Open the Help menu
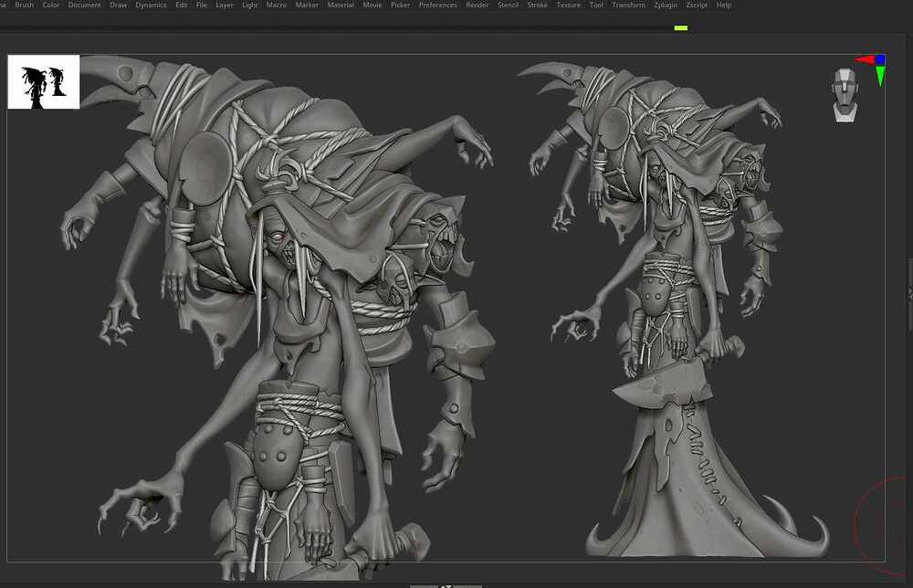Viewport: 913px width, 588px height. [724, 5]
